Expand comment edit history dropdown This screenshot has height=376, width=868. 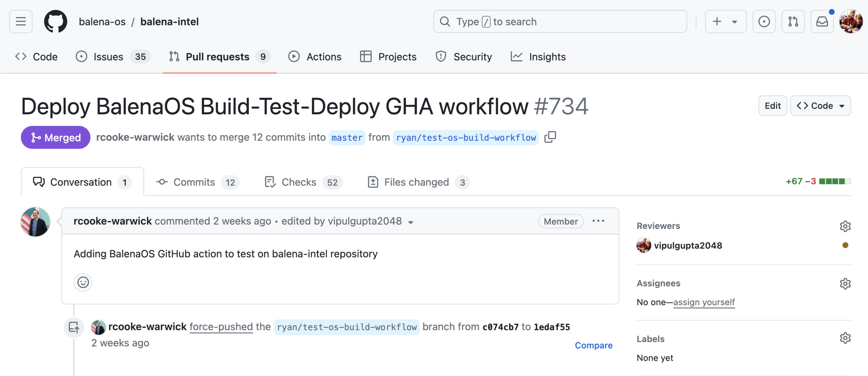(x=411, y=222)
